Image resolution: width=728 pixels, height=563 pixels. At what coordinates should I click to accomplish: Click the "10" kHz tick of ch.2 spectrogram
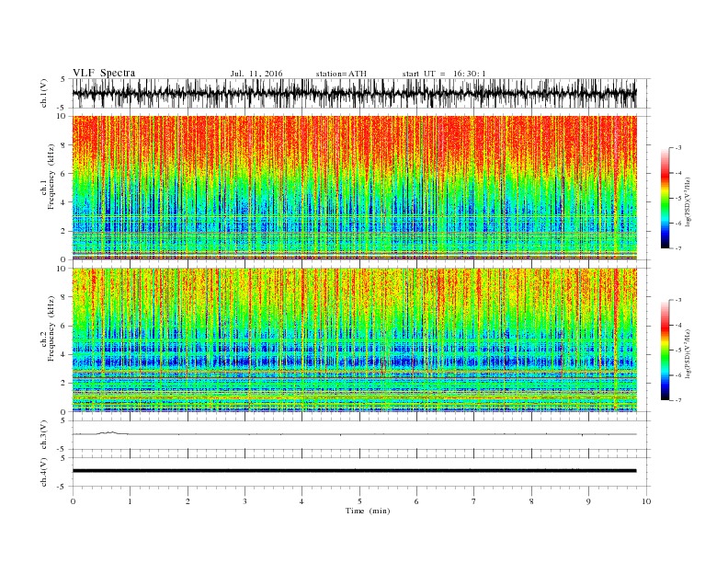63,269
